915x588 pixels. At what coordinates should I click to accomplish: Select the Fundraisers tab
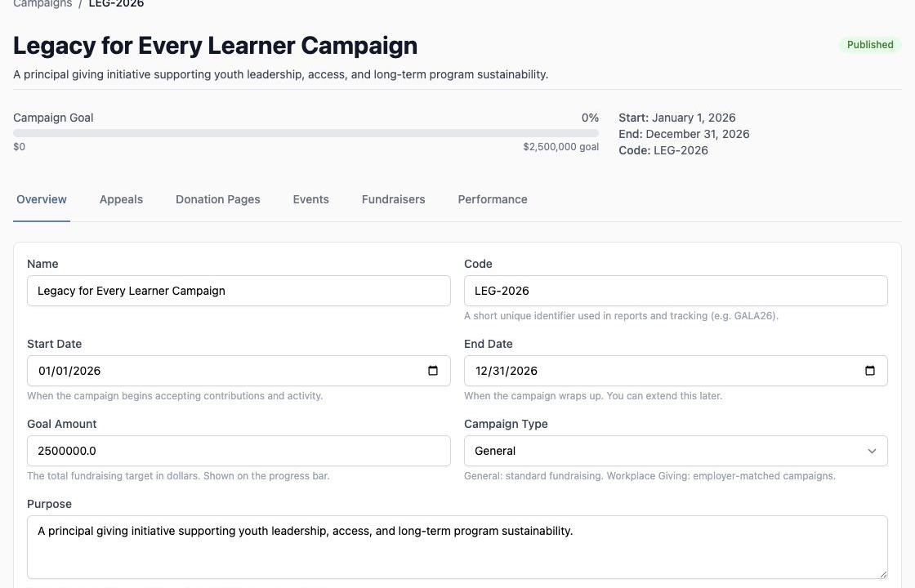[393, 199]
